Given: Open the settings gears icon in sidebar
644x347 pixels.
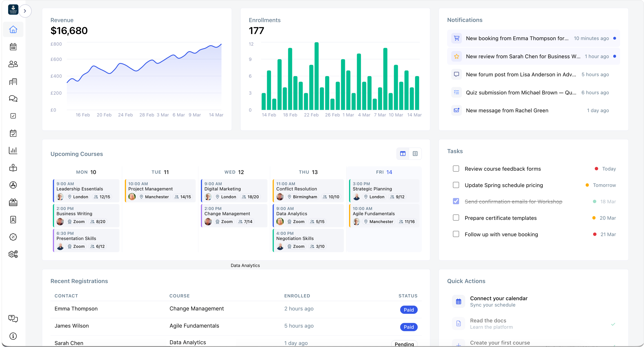Looking at the screenshot, I should (x=13, y=254).
